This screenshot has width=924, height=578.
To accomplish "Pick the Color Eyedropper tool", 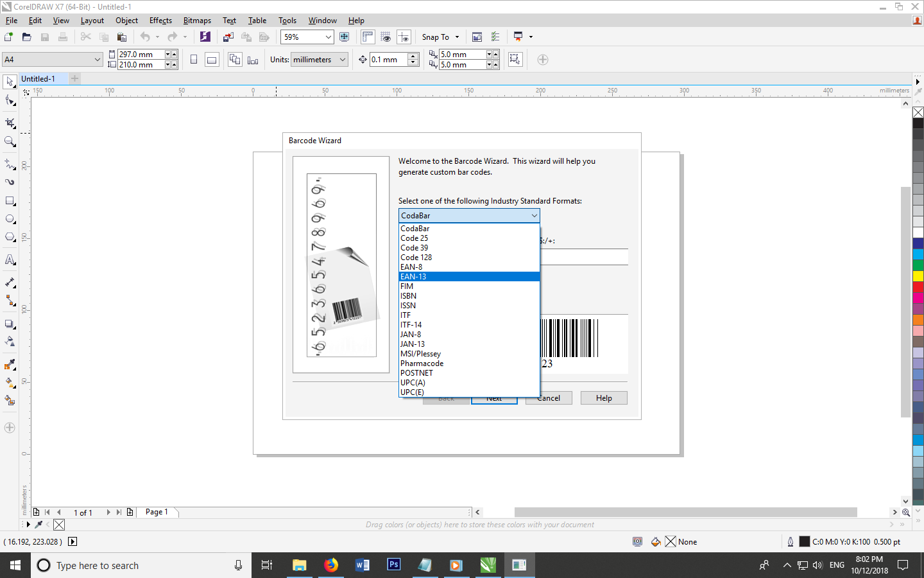I will click(10, 365).
